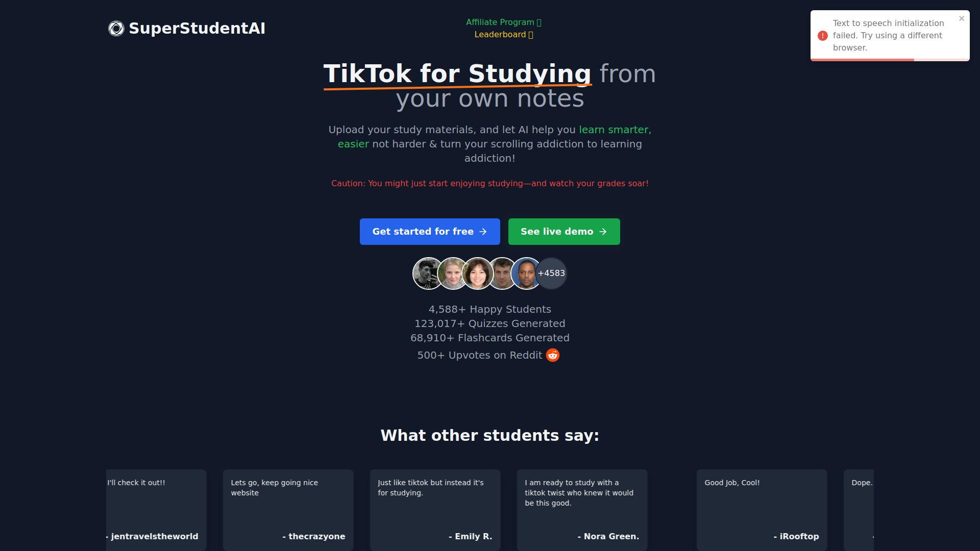Select the thecrazyone testimonial card

[x=288, y=509]
